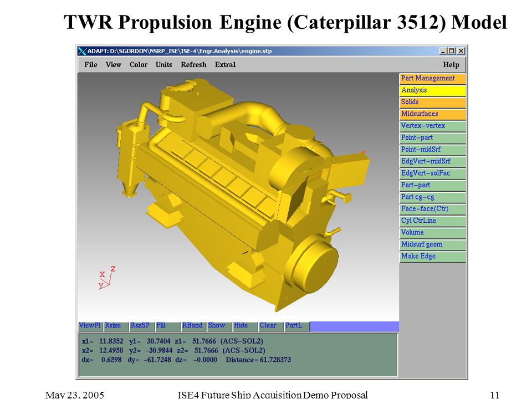Click the Make Edge button
The height and width of the screenshot is (399, 532).
433,257
